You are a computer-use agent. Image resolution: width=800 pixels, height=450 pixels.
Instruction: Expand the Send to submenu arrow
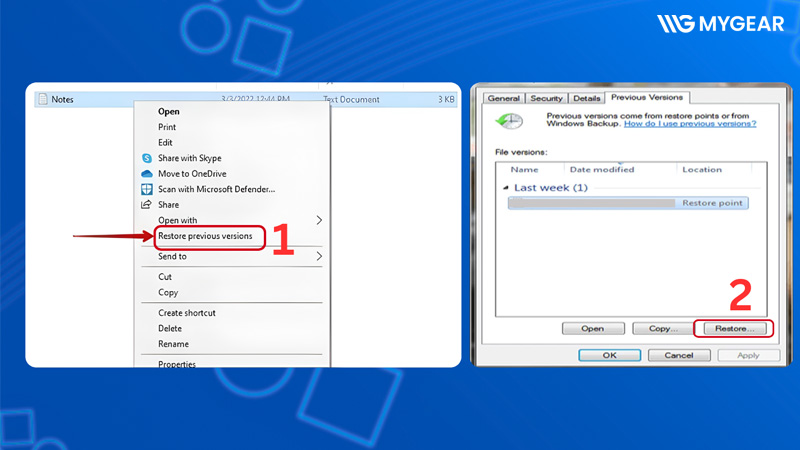(319, 256)
